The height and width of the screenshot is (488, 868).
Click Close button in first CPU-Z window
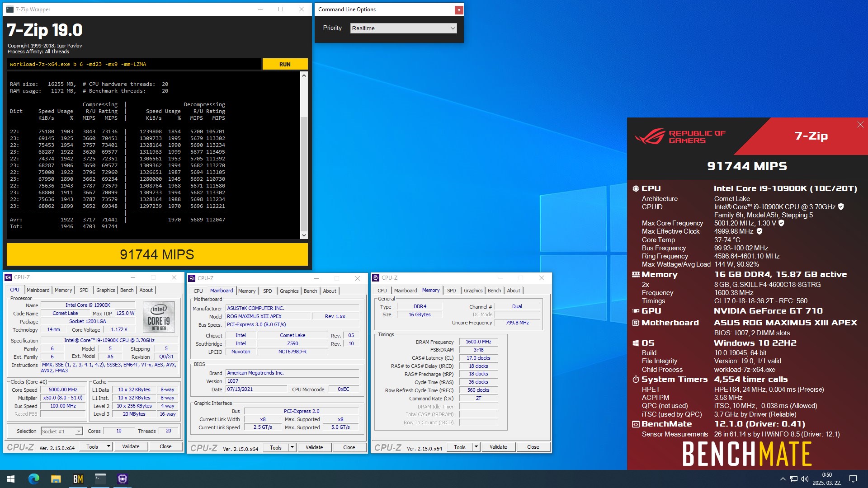[165, 446]
